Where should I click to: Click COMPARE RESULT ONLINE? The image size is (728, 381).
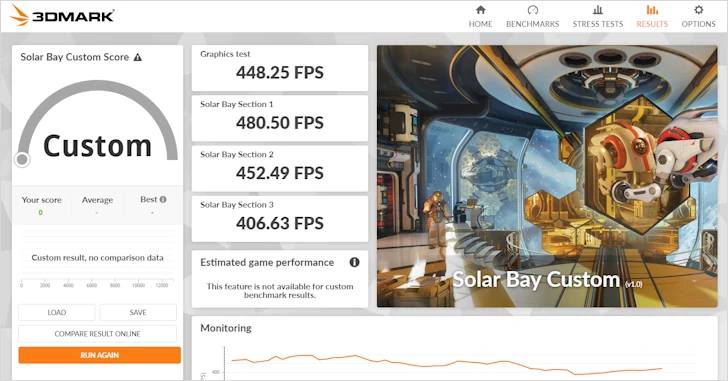tap(98, 334)
